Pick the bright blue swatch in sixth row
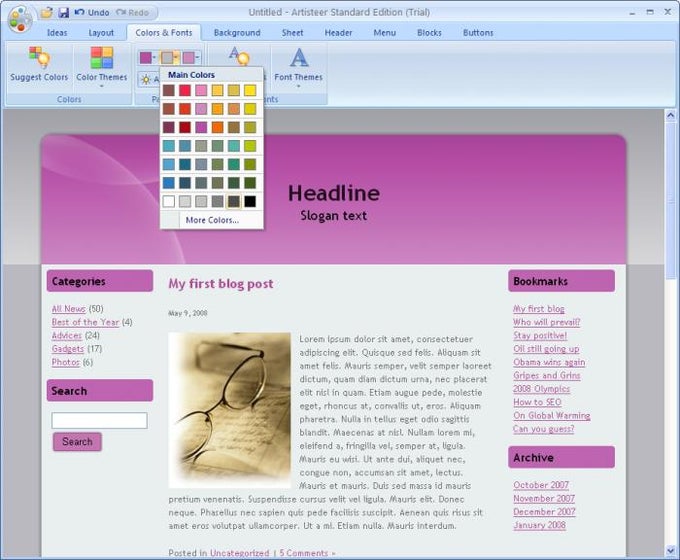The height and width of the screenshot is (560, 680). pyautogui.click(x=169, y=183)
